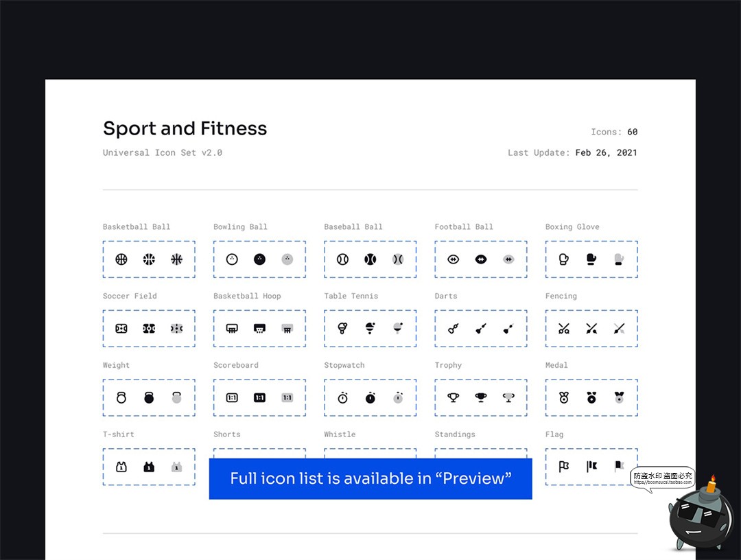
Task: Pick the outline kettlebell weight icon
Action: point(121,397)
